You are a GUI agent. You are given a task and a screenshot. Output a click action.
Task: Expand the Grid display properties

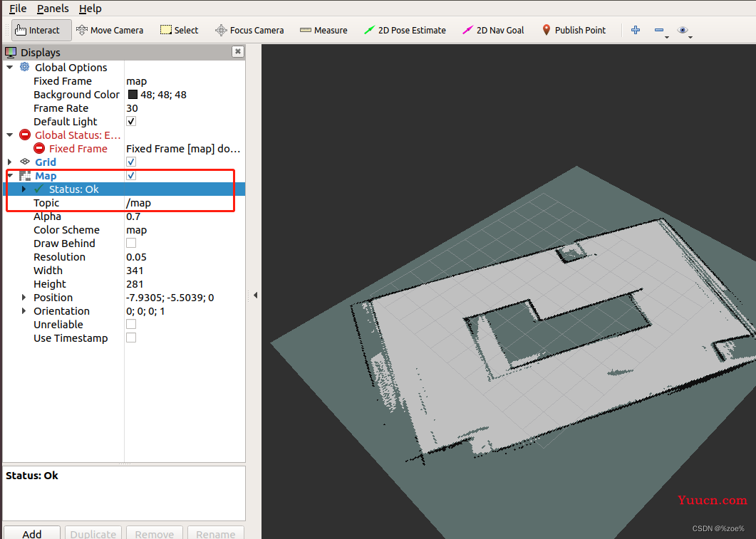10,162
